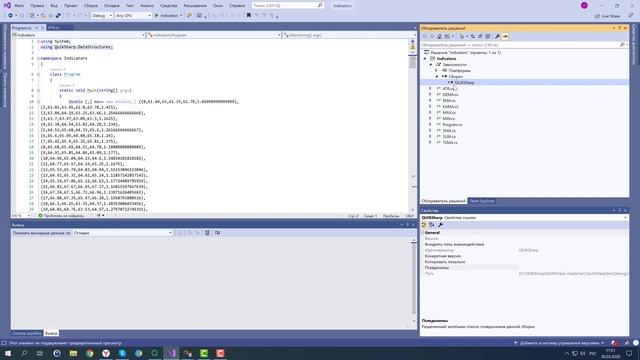This screenshot has height=360, width=640.
Task: Click Live Share button
Action: tap(607, 16)
